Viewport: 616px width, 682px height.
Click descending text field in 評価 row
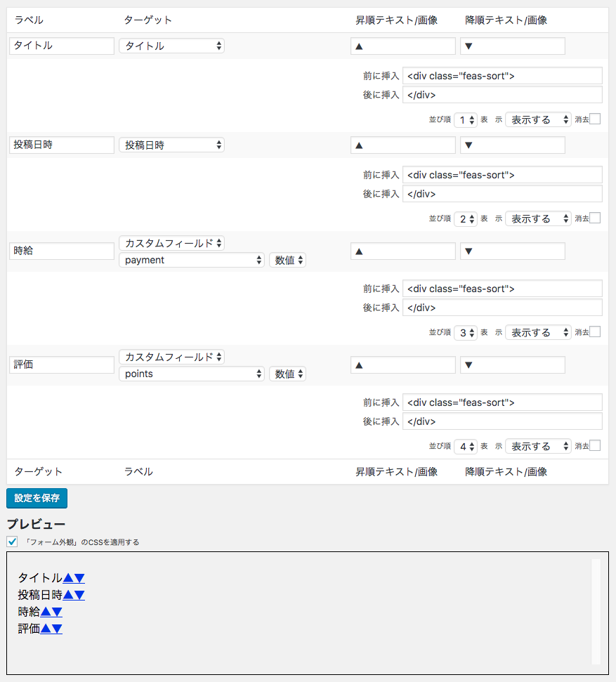[513, 365]
